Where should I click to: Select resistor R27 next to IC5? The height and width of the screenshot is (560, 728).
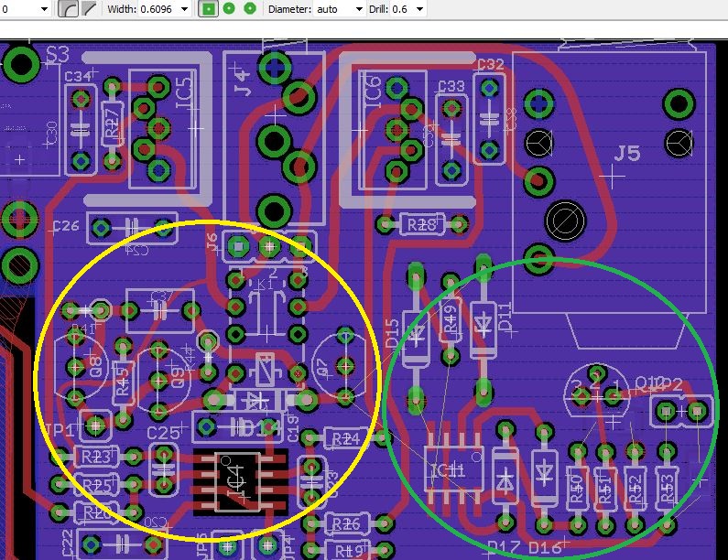[112, 124]
